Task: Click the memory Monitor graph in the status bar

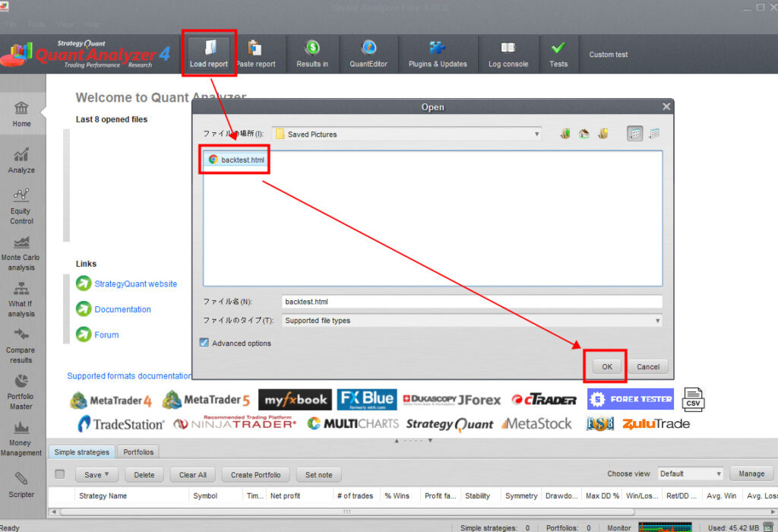Action: pos(665,527)
